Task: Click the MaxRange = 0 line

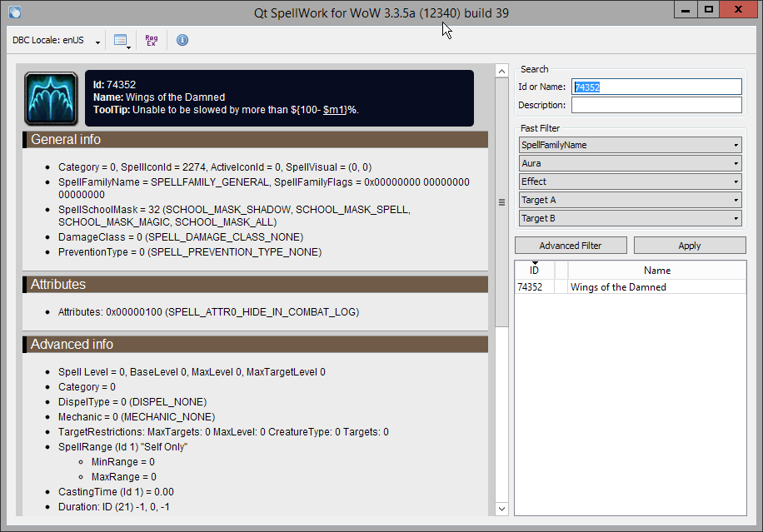Action: coord(123,477)
